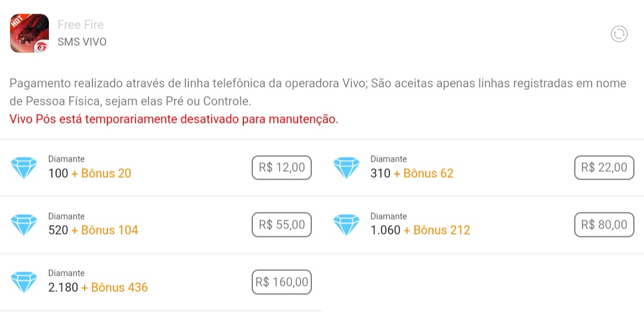The height and width of the screenshot is (330, 644).
Task: Click the diamond icon for 1.060 diamonds
Action: pos(346,225)
